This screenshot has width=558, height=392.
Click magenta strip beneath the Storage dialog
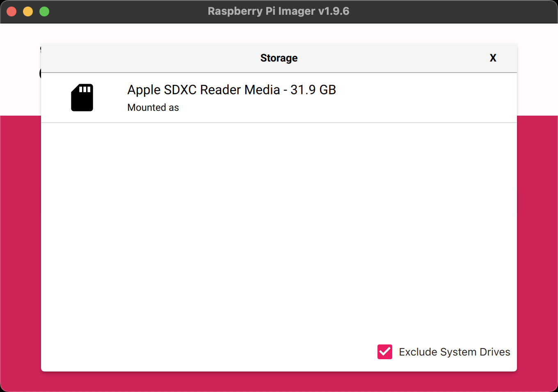coord(279,381)
